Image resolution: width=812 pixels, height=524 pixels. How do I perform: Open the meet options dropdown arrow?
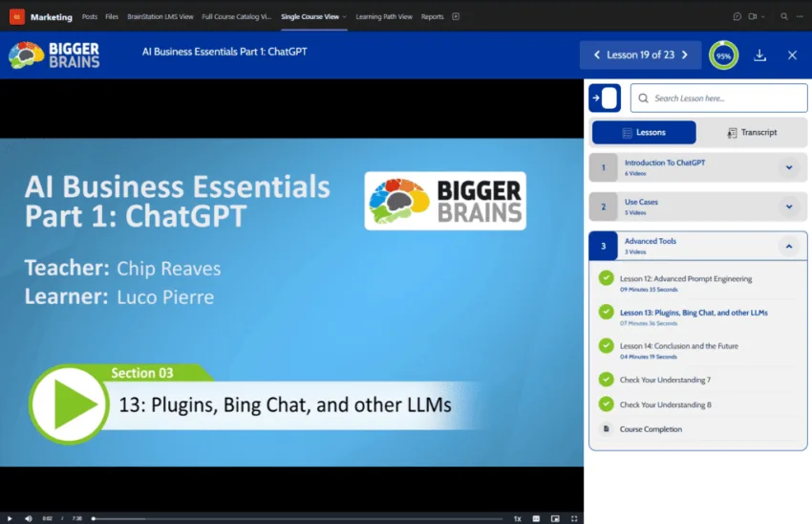tap(763, 16)
